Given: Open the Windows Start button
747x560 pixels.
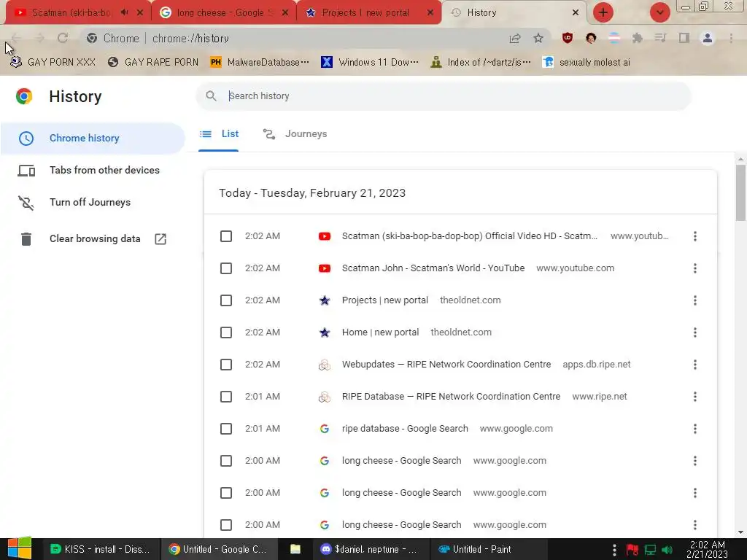Looking at the screenshot, I should tap(20, 549).
